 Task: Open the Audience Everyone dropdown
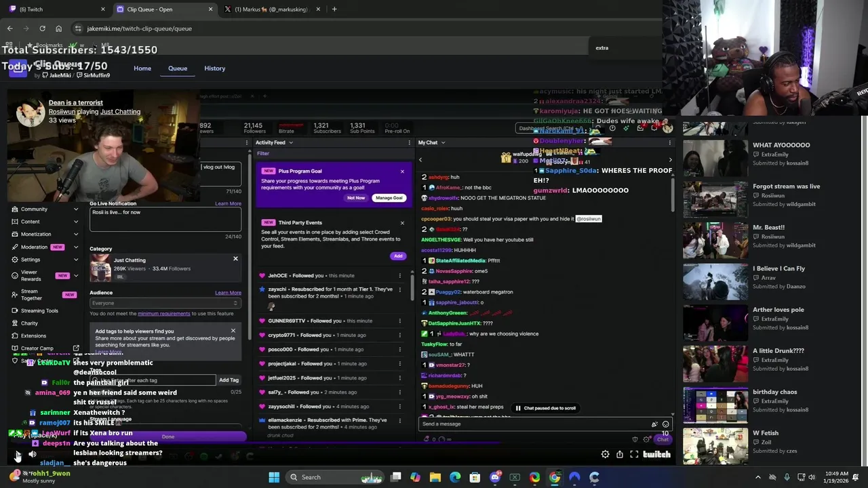[x=165, y=303]
